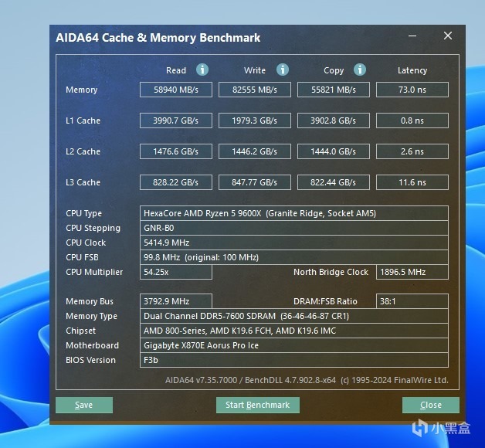Select L2 Cache copy 1444.0 GB/s

pos(334,151)
